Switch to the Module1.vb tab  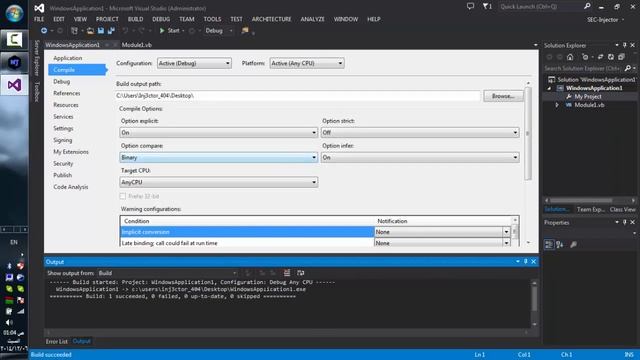pos(137,45)
